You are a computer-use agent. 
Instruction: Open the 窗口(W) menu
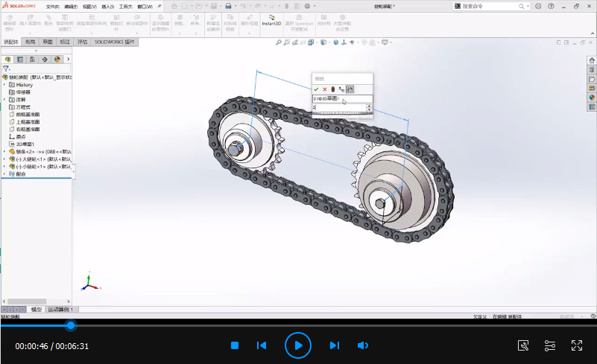(x=145, y=7)
